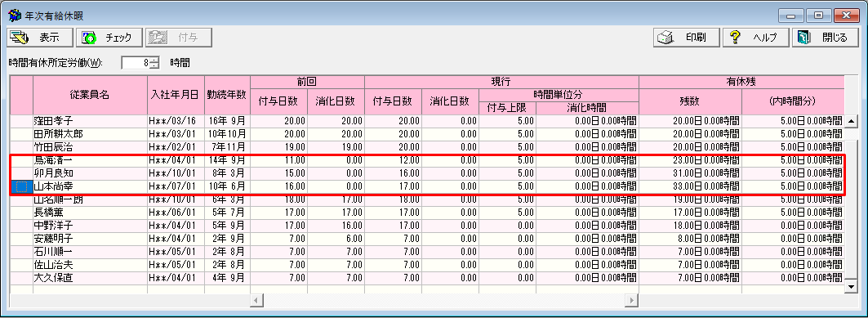The image size is (868, 318).
Task: Select employee 竹田辰治
Action: point(91,147)
